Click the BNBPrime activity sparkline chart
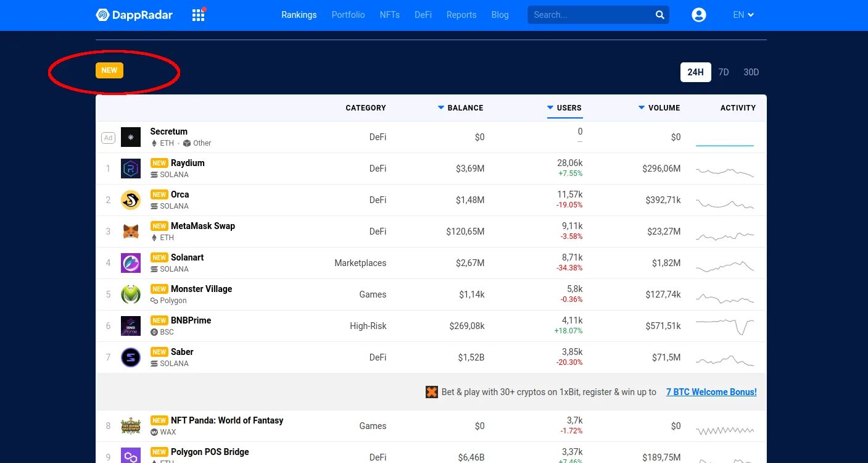The width and height of the screenshot is (868, 463). point(725,326)
